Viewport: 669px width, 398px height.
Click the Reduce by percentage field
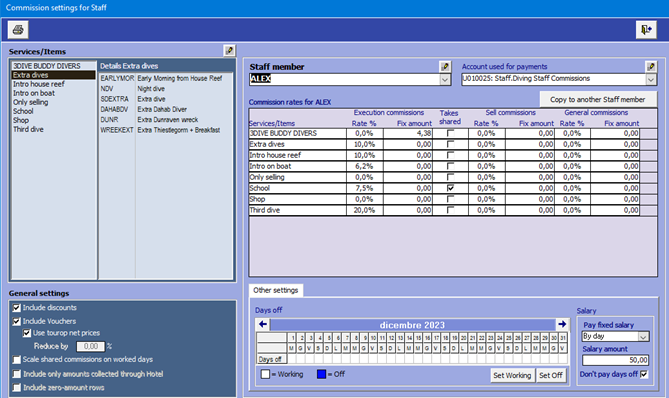[x=90, y=346]
